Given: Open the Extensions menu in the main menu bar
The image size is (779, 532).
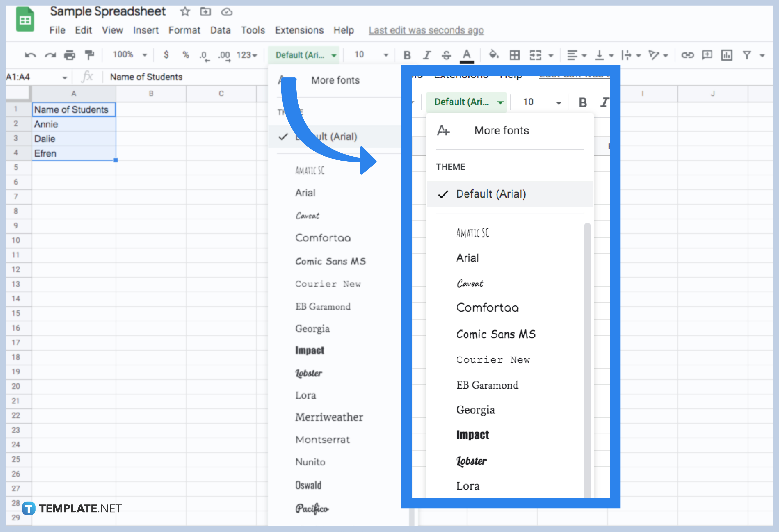Looking at the screenshot, I should click(299, 30).
